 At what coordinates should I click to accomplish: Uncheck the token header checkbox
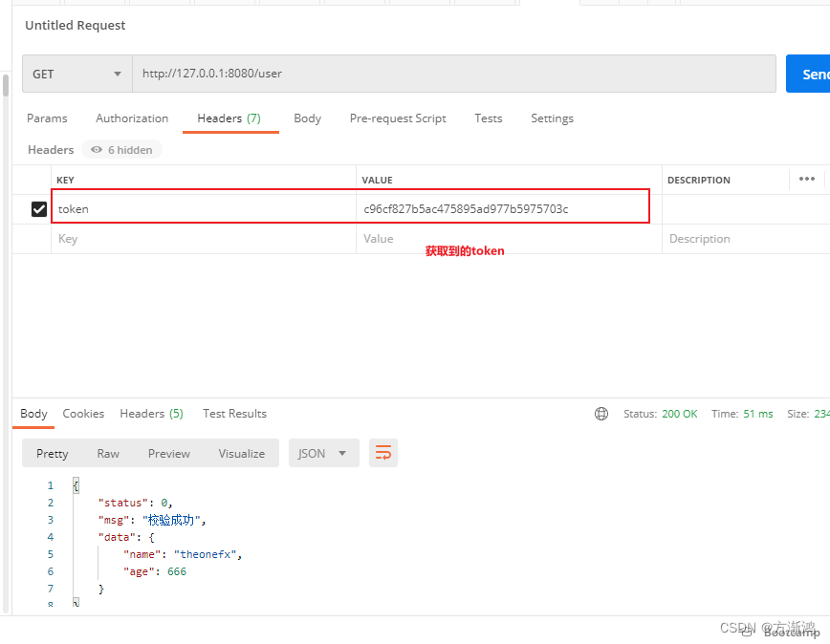(x=39, y=209)
